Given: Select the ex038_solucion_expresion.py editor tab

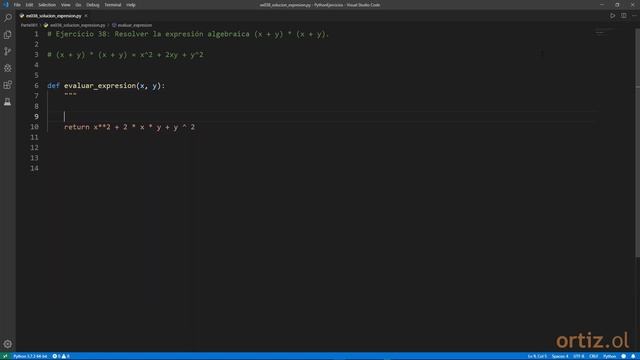Looking at the screenshot, I should tap(53, 16).
